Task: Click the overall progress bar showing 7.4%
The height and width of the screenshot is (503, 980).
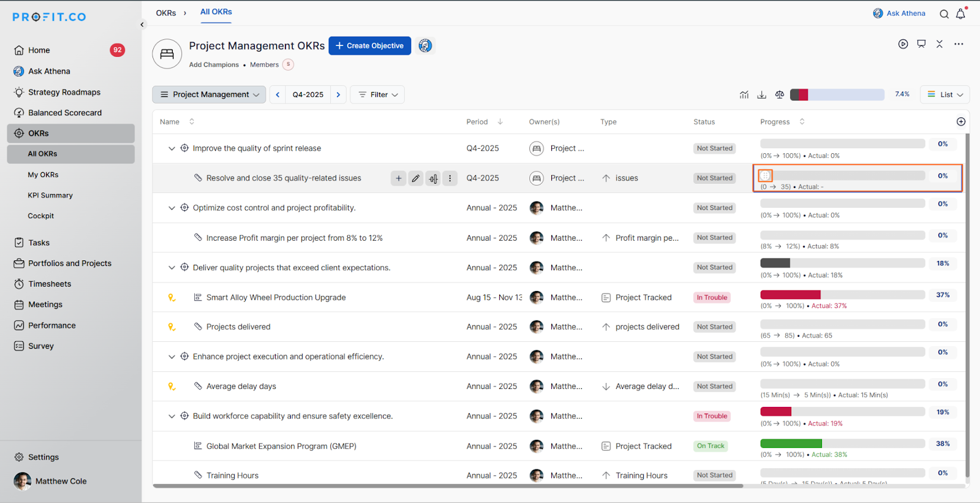Action: [x=837, y=94]
